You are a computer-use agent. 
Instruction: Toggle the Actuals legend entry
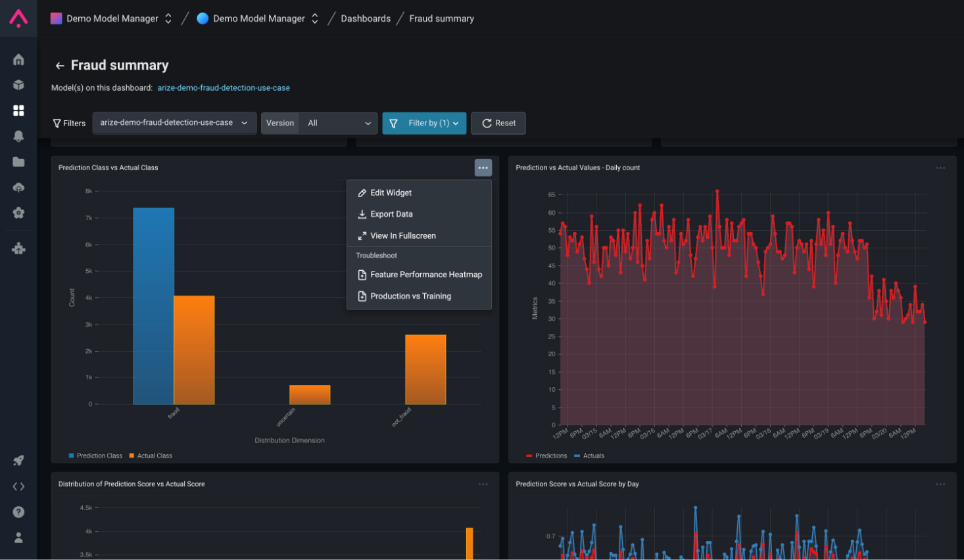(589, 455)
